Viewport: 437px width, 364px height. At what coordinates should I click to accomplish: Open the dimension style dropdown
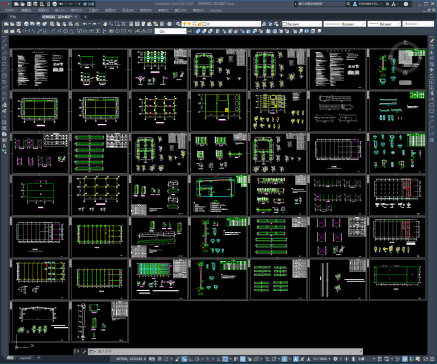coord(170,31)
